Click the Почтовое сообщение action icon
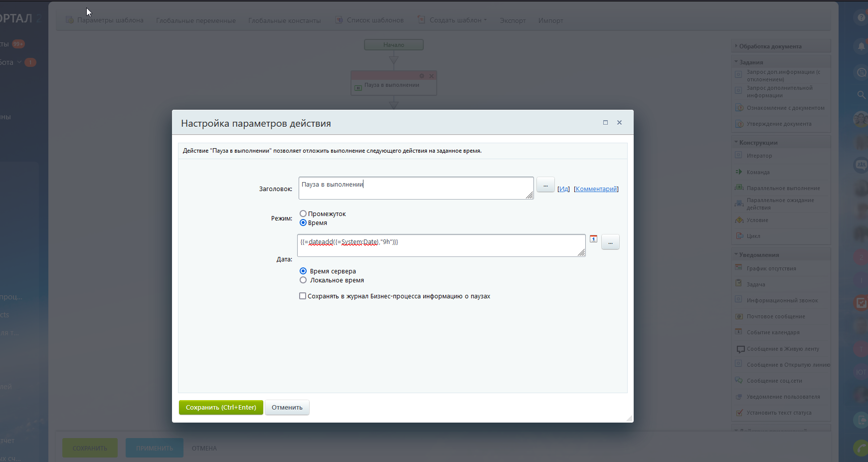Viewport: 868px width, 462px height. pyautogui.click(x=739, y=316)
